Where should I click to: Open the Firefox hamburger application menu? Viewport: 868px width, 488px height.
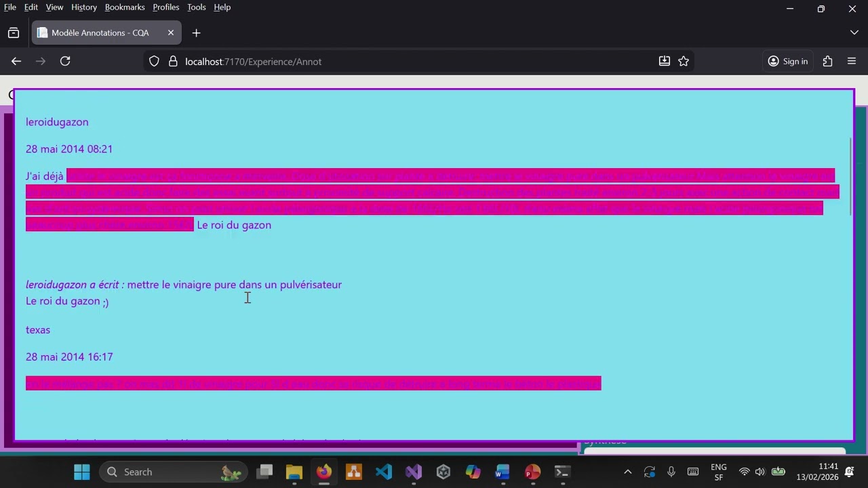click(x=852, y=61)
